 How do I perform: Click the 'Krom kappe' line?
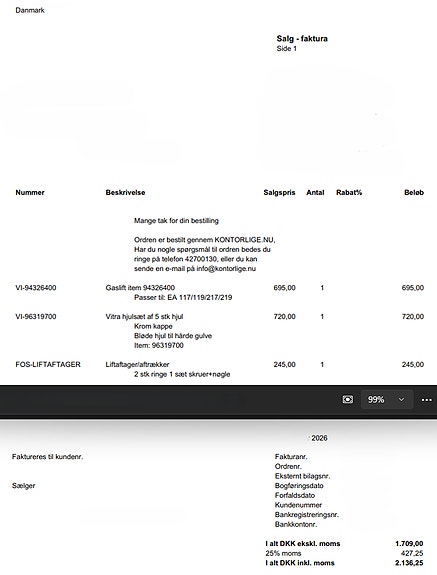[x=153, y=326]
